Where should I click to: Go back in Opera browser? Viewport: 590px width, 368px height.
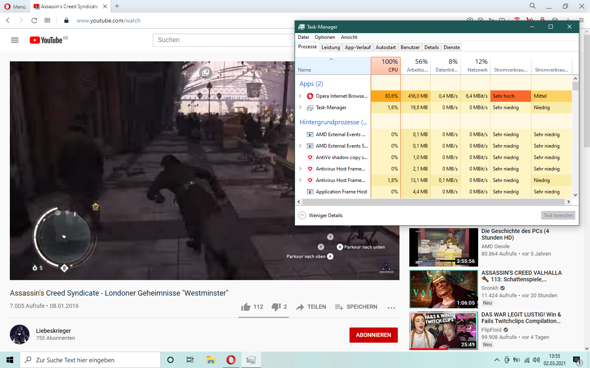pos(8,20)
